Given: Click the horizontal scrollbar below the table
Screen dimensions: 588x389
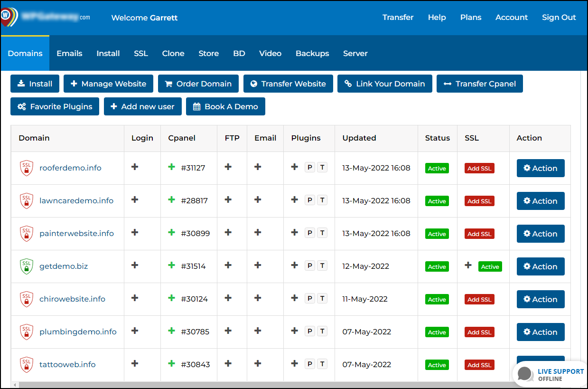Looking at the screenshot, I should point(237,384).
